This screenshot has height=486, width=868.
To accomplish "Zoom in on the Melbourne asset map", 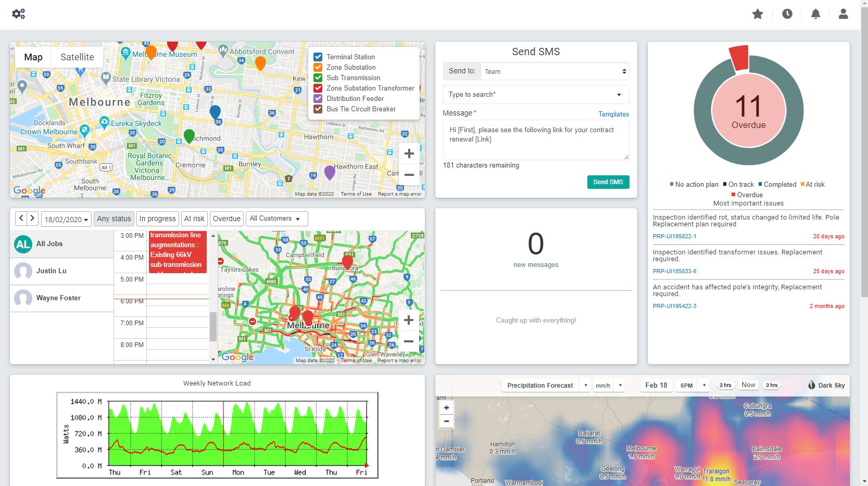I will pos(409,153).
